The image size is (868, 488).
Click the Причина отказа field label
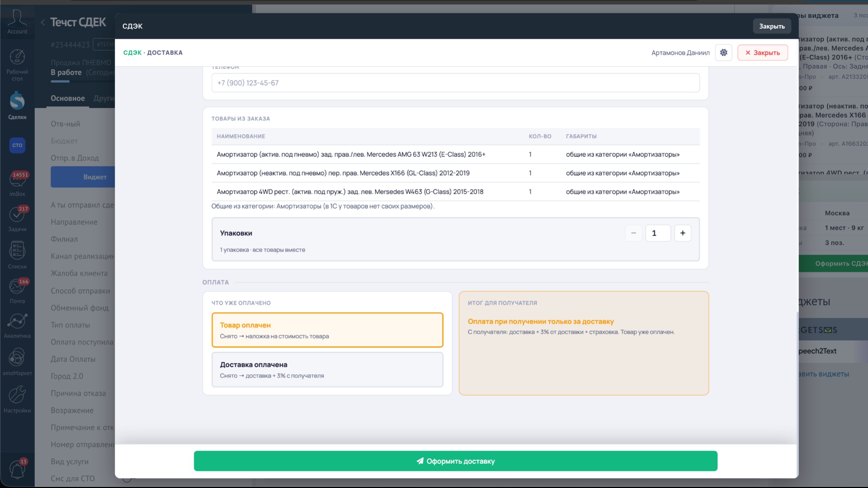78,393
